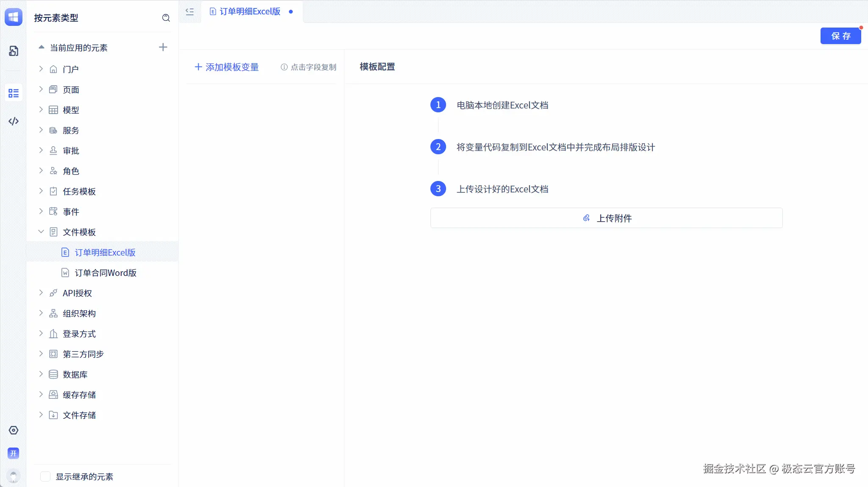Viewport: 868px width, 487px height.
Task: Expand the 模型 tree section
Action: tap(40, 110)
